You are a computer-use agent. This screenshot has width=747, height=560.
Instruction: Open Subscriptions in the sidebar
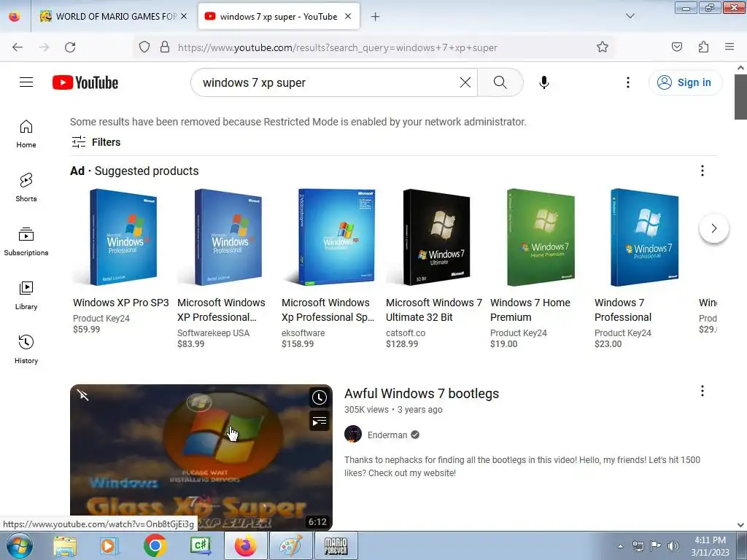pos(26,242)
